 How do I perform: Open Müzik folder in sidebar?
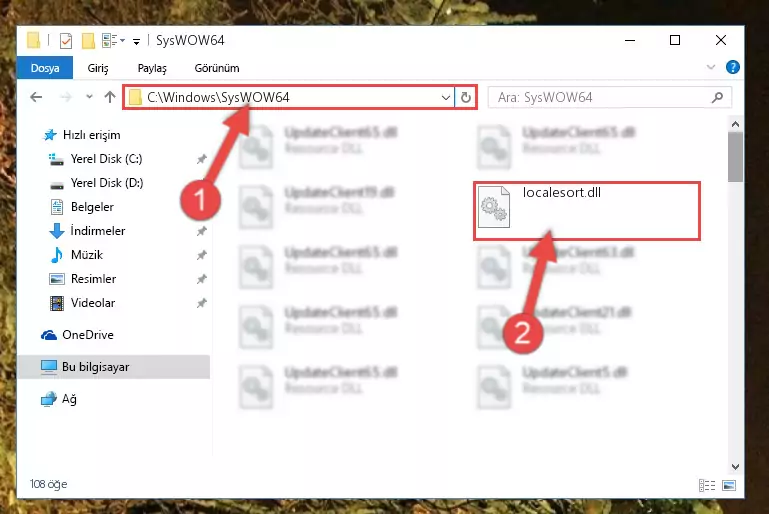(x=87, y=255)
